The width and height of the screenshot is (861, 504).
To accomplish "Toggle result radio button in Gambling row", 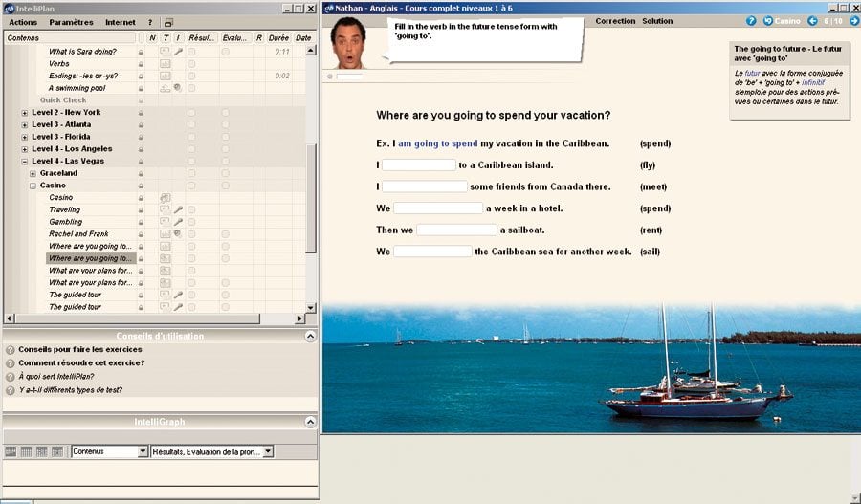I will [x=191, y=223].
